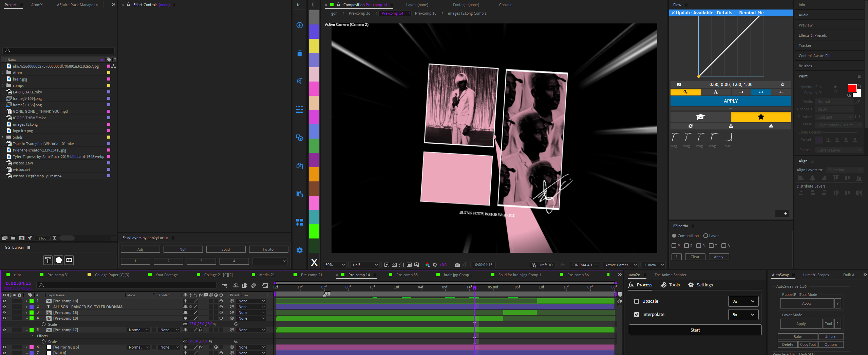This screenshot has width=868, height=355.
Task: Click the star favorites button in Flow
Action: [761, 117]
